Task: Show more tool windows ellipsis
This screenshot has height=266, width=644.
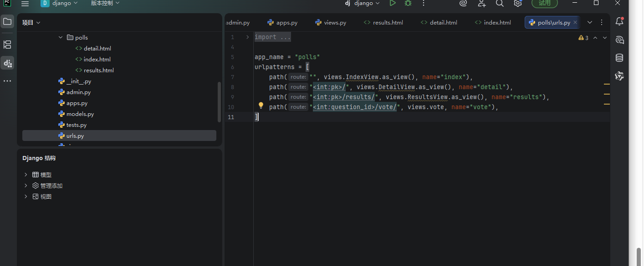Action: point(7,81)
